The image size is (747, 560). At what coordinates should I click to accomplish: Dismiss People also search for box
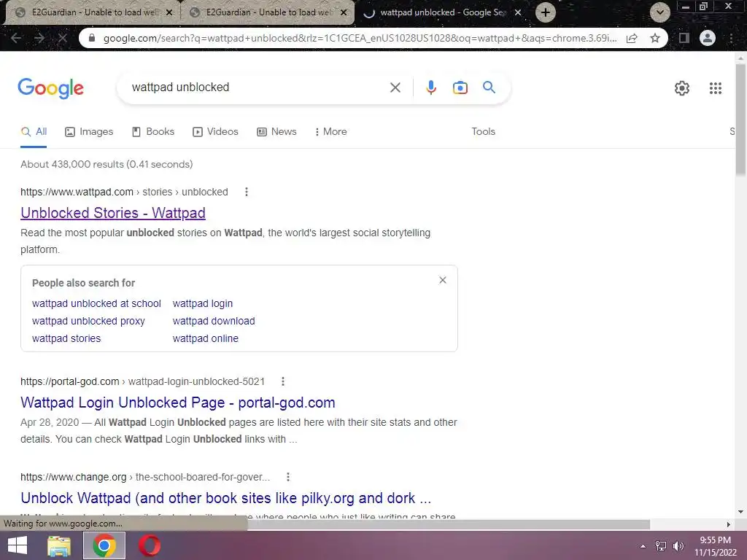click(x=443, y=280)
